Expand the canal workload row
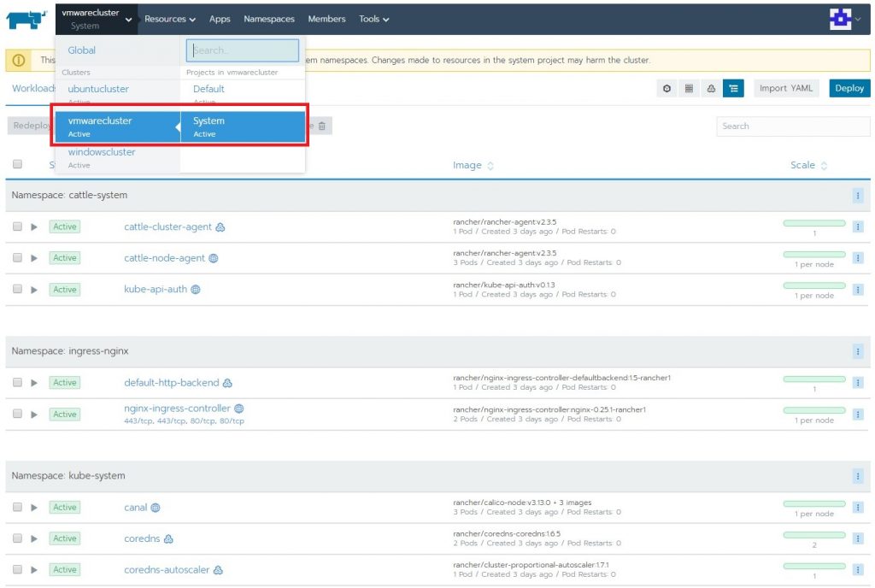 point(34,508)
